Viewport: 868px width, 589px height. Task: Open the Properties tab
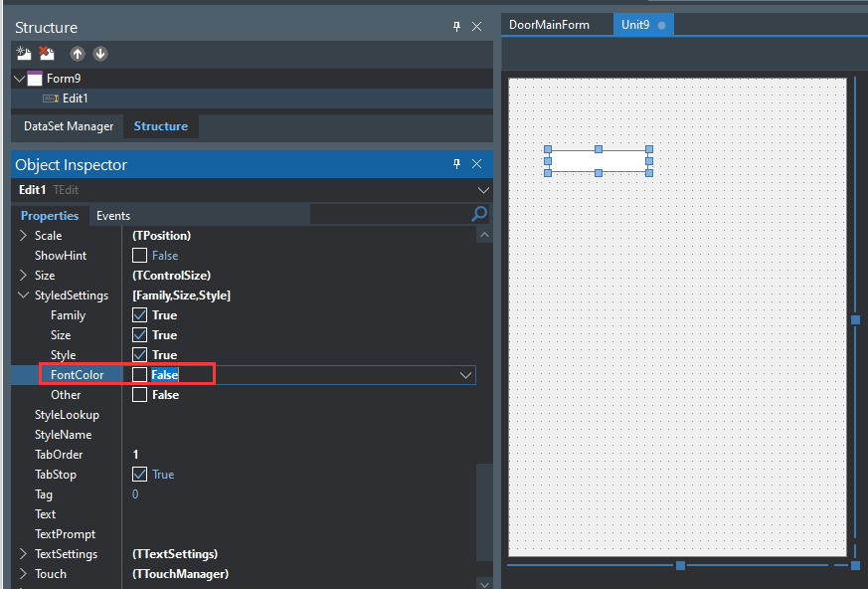[50, 216]
